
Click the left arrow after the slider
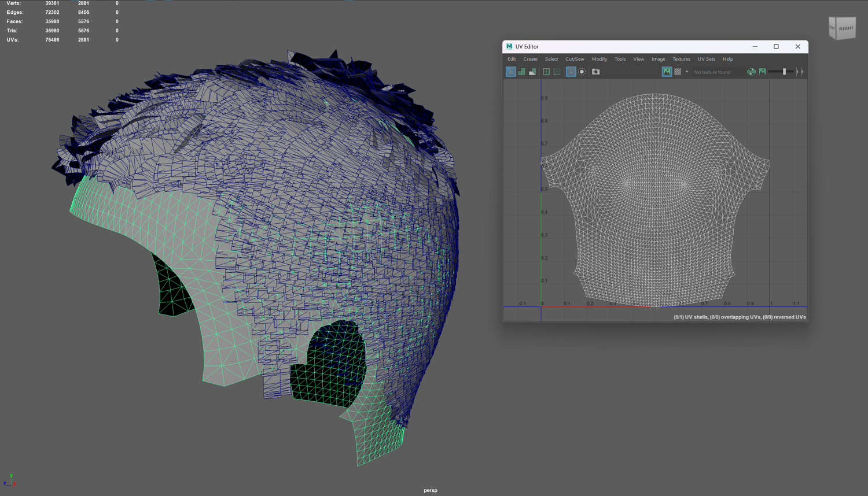click(x=797, y=72)
